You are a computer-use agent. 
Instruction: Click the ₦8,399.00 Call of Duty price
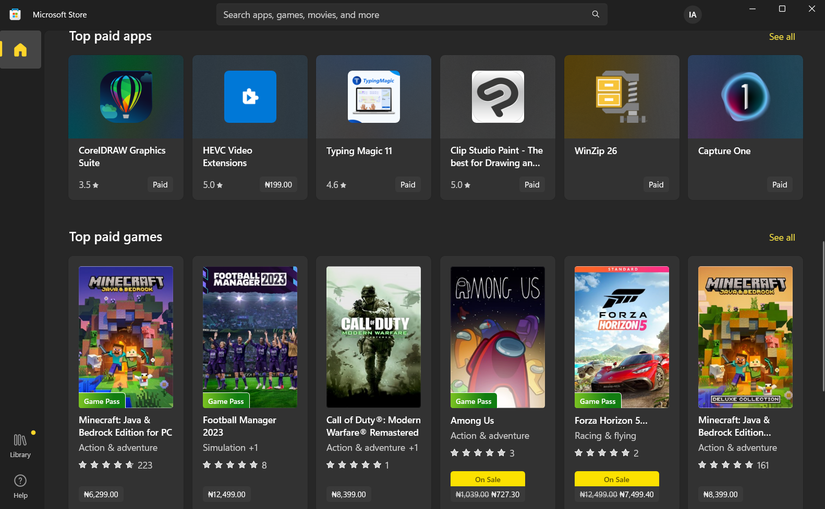[x=349, y=494]
